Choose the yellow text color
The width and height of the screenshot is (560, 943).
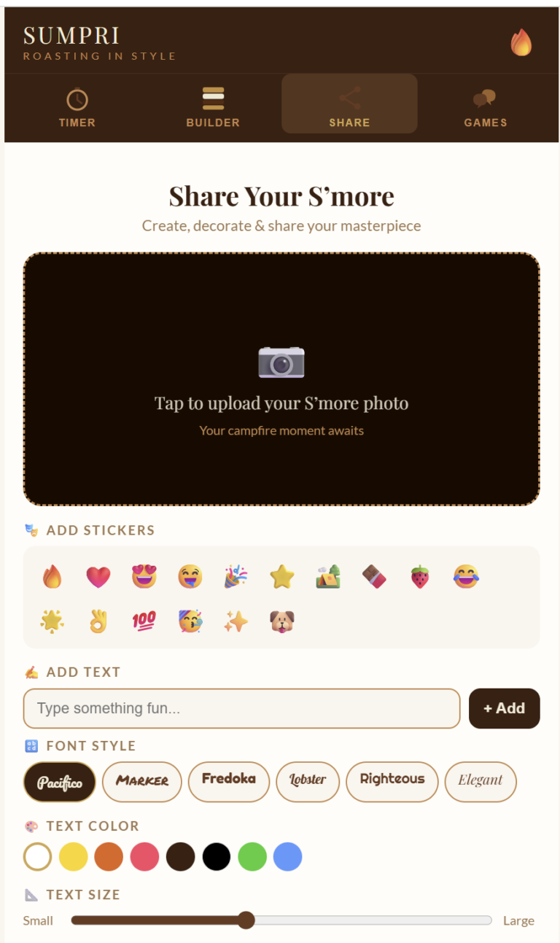pos(74,856)
